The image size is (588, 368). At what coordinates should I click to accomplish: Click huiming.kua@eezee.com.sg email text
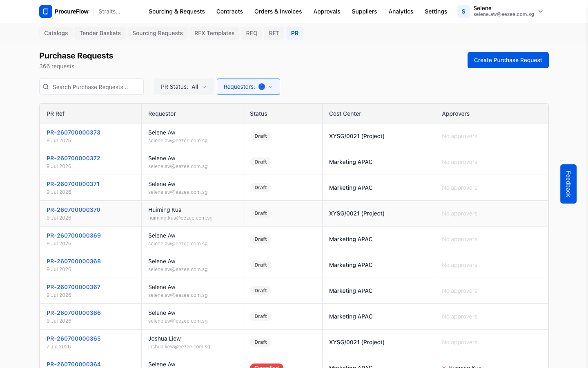point(180,218)
